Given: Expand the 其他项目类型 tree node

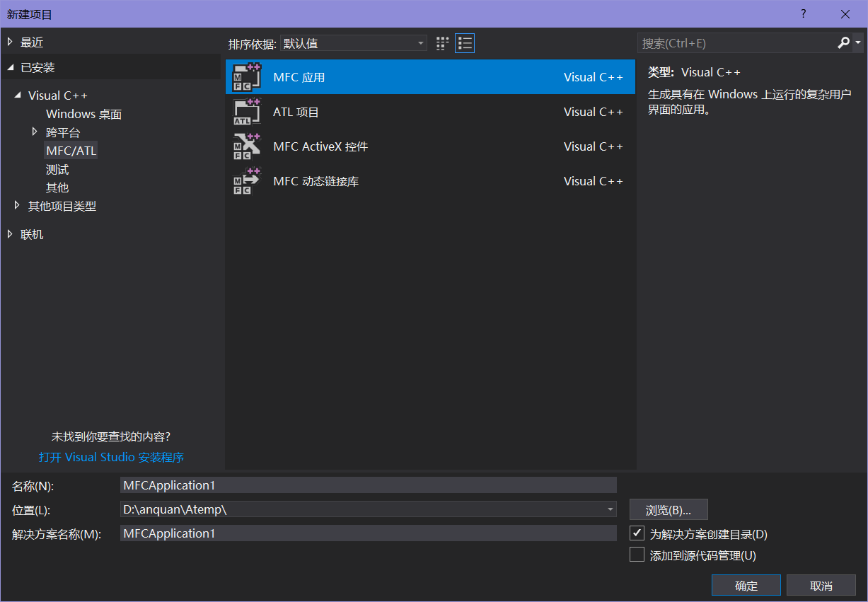Looking at the screenshot, I should tap(18, 206).
